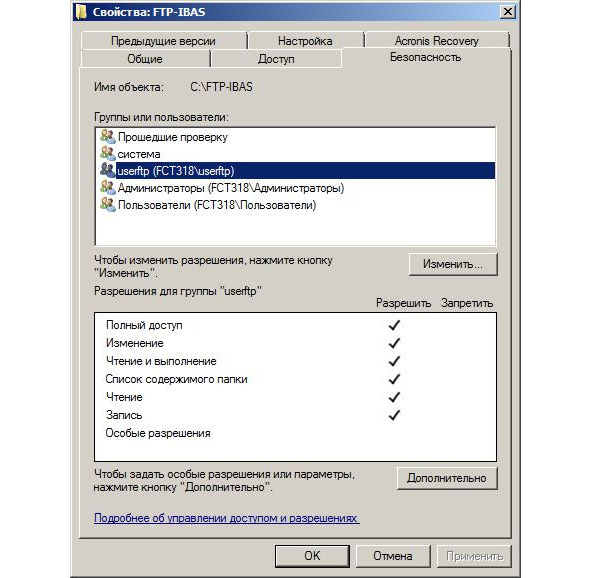
Task: Click the group icon beside Прошедшие проверку
Action: pyautogui.click(x=108, y=136)
